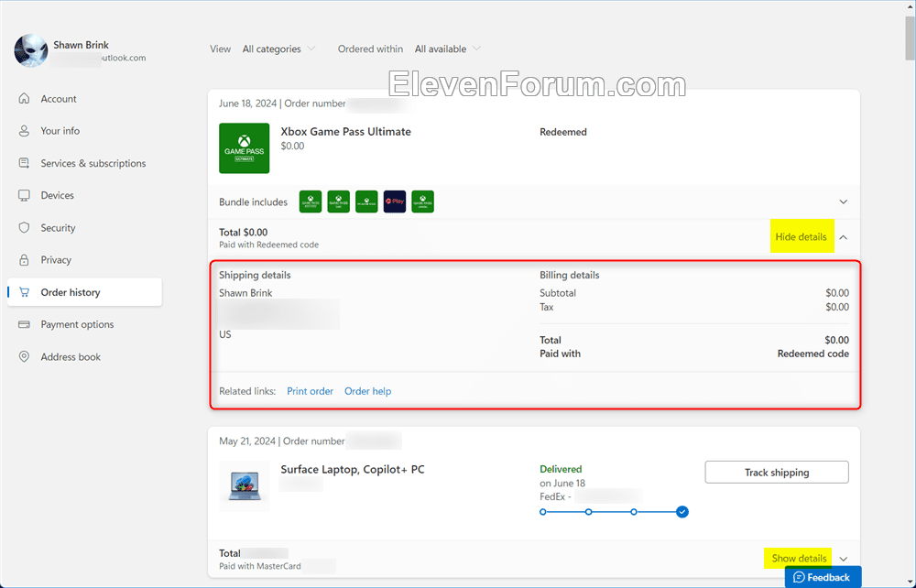
Task: Click the Order help link
Action: tap(367, 391)
